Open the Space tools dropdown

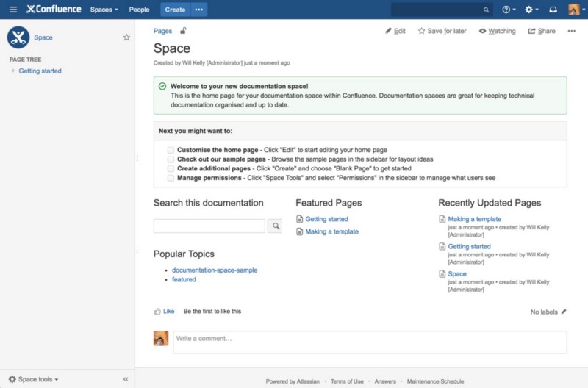33,379
